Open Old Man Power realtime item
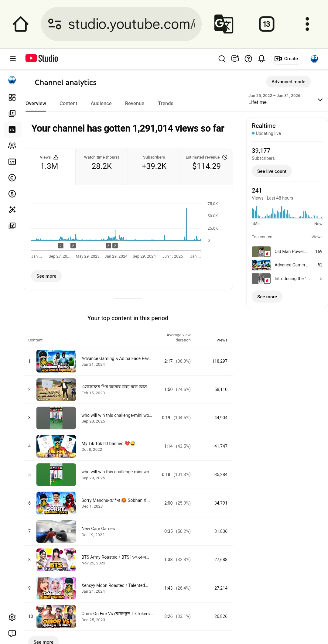 click(x=287, y=252)
